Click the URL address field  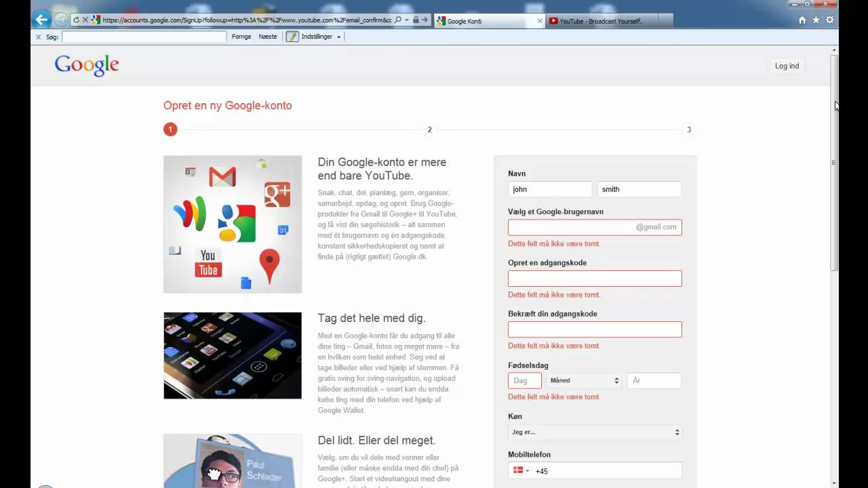click(x=247, y=20)
